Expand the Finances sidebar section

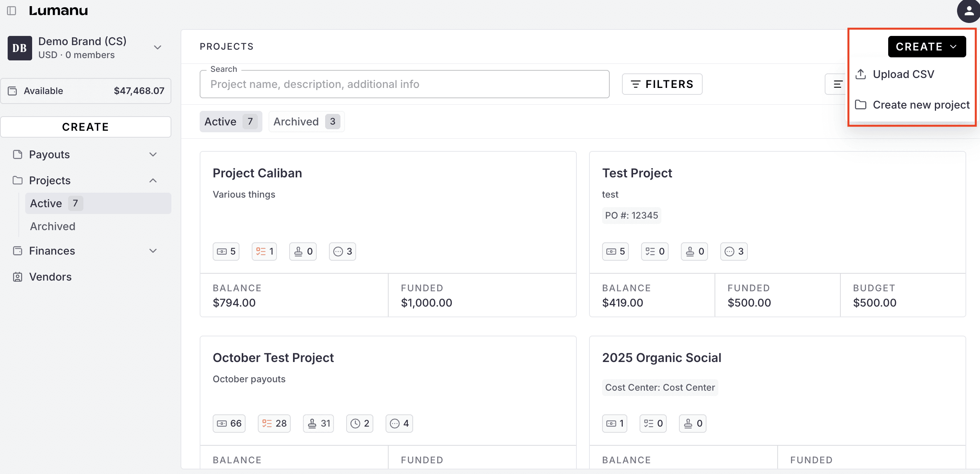tap(153, 251)
